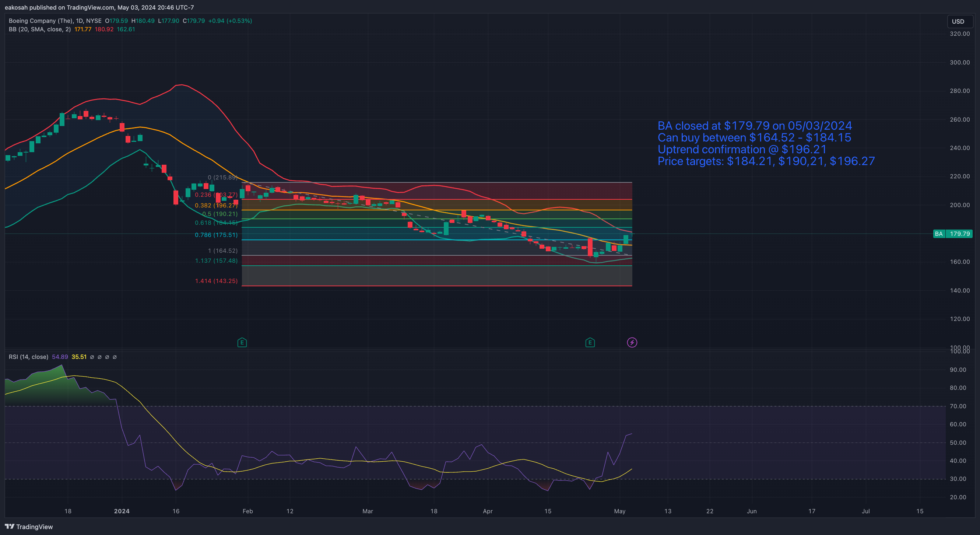Click the Fibonacci 0.618 level label
The image size is (980, 535).
click(x=216, y=223)
